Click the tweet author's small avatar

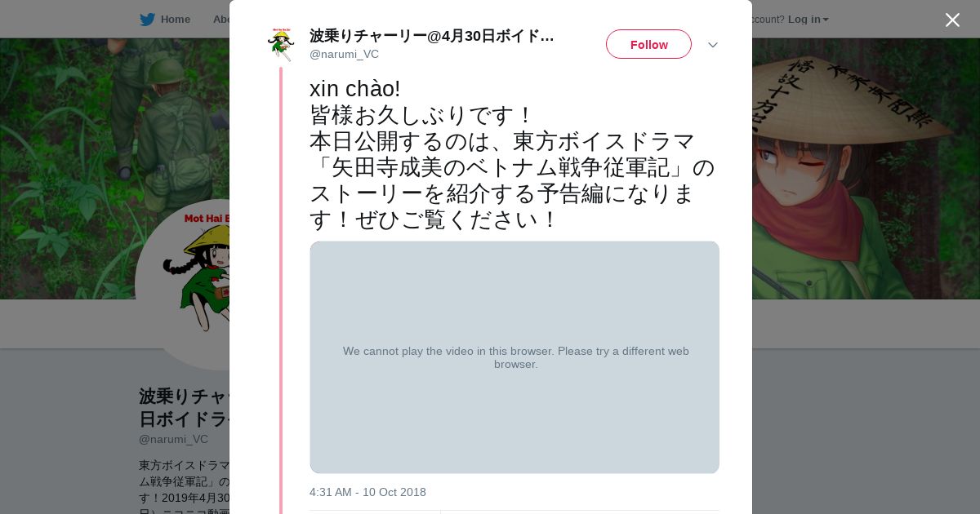tap(280, 44)
